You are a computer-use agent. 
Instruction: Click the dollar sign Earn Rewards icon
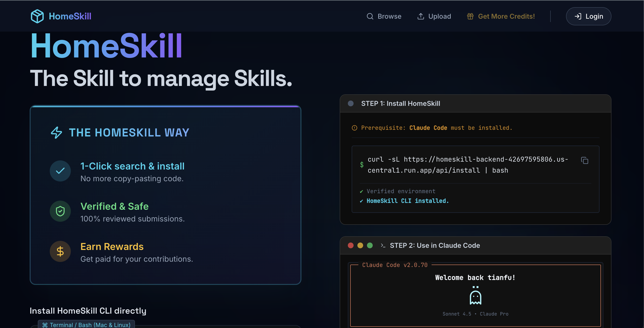[60, 251]
